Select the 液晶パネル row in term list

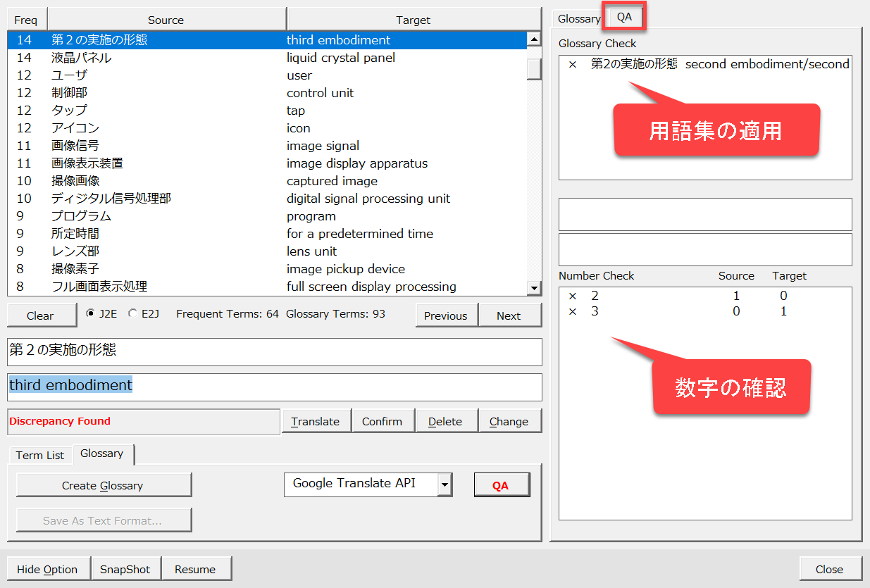[x=268, y=58]
